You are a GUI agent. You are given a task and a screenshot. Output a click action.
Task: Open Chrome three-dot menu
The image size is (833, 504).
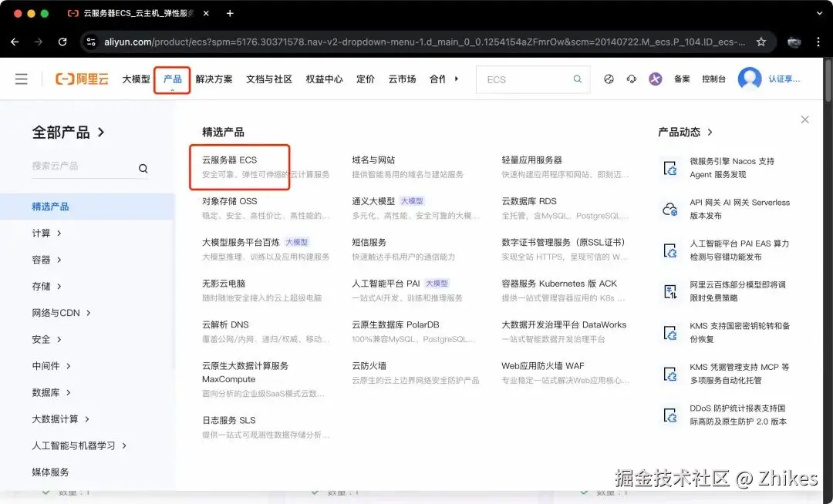point(818,42)
